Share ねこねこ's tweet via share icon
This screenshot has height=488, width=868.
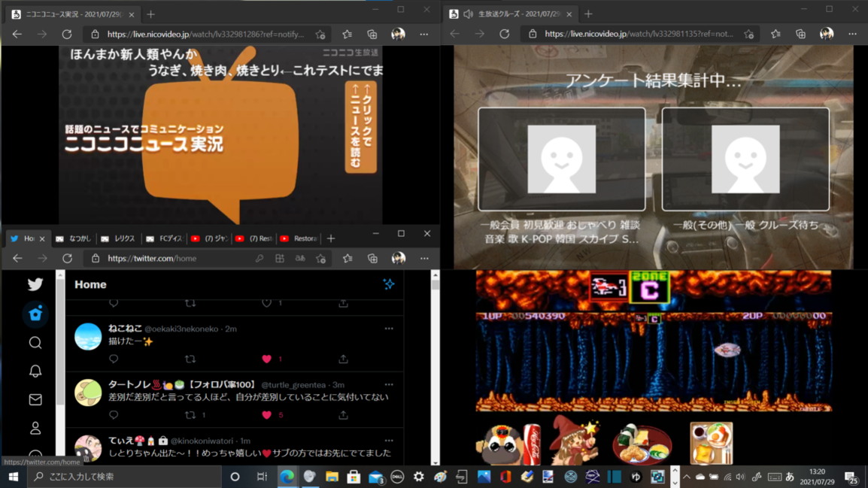click(343, 359)
